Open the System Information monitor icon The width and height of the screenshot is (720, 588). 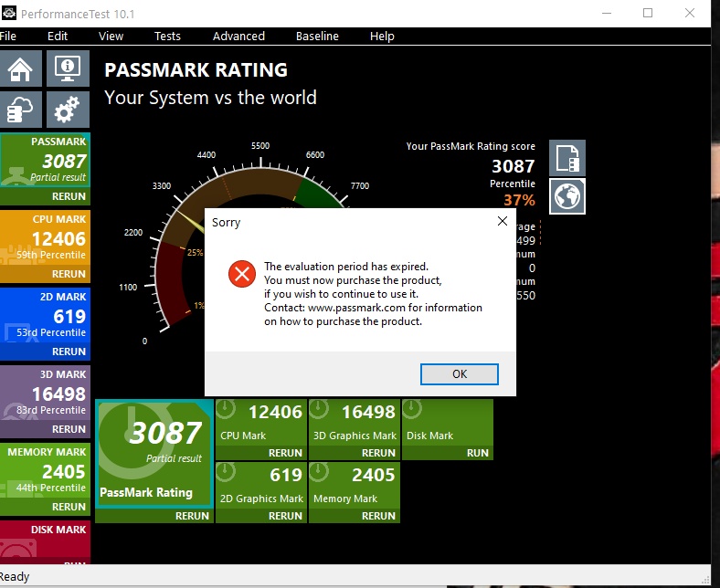(68, 68)
